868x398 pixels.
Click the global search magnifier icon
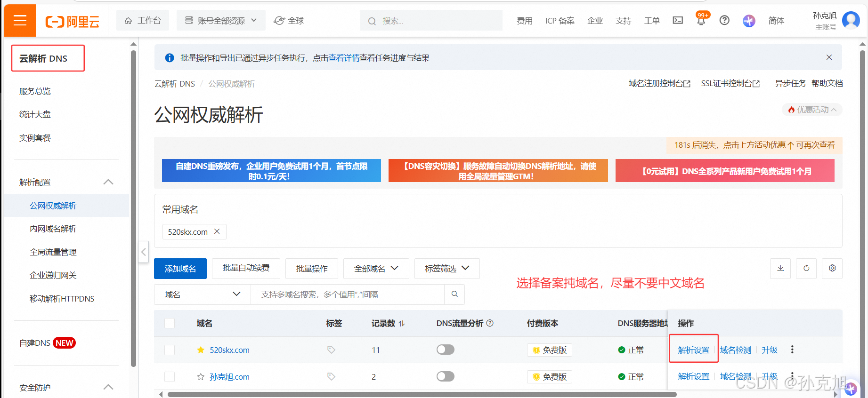pyautogui.click(x=372, y=21)
